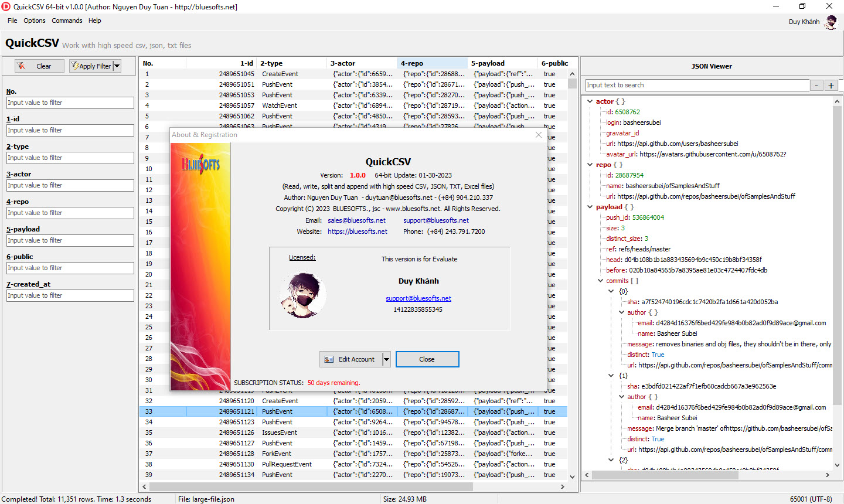Collapse the payload node in JSON Viewer
The image size is (844, 504).
(x=590, y=207)
